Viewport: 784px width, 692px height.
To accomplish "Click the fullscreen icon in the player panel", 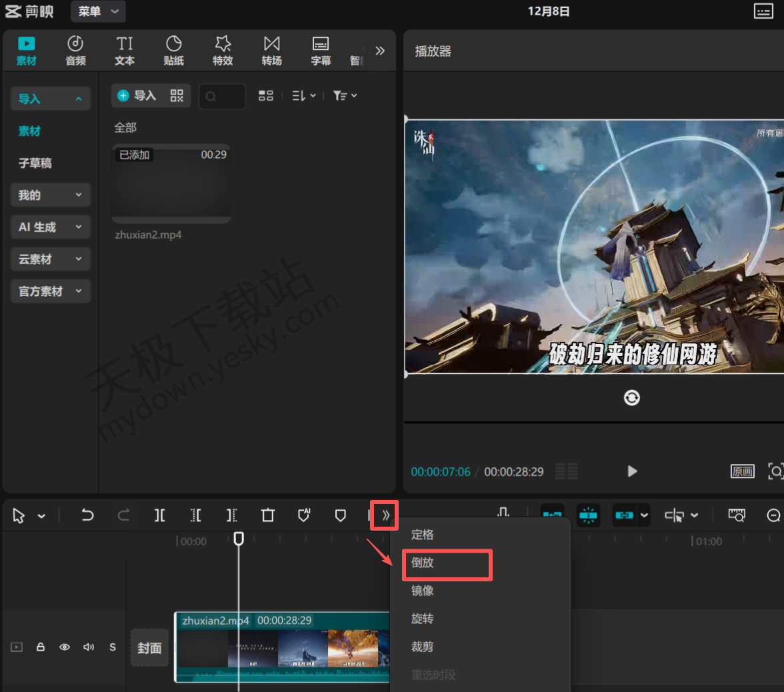I will click(x=775, y=471).
